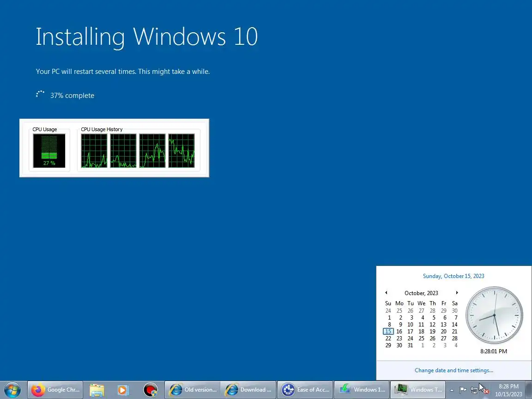Open the Firefox 'Google Chr...' taskbar item
This screenshot has width=532, height=399.
(x=55, y=390)
